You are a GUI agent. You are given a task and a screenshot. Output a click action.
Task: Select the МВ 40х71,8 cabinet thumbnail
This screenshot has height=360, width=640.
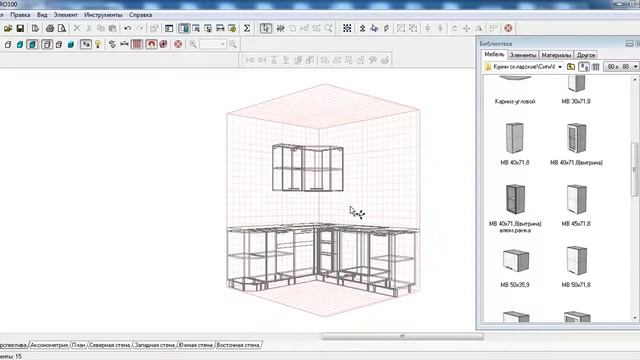click(515, 138)
